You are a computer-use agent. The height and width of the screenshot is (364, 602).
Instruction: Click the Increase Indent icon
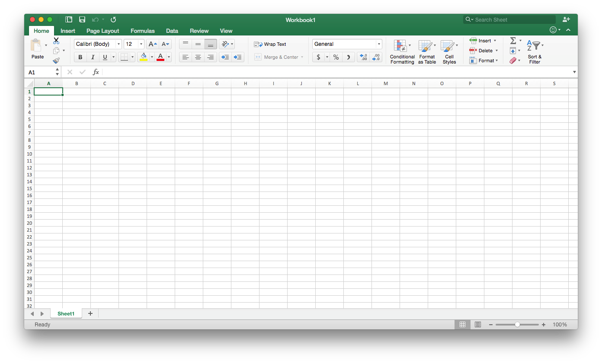point(238,57)
